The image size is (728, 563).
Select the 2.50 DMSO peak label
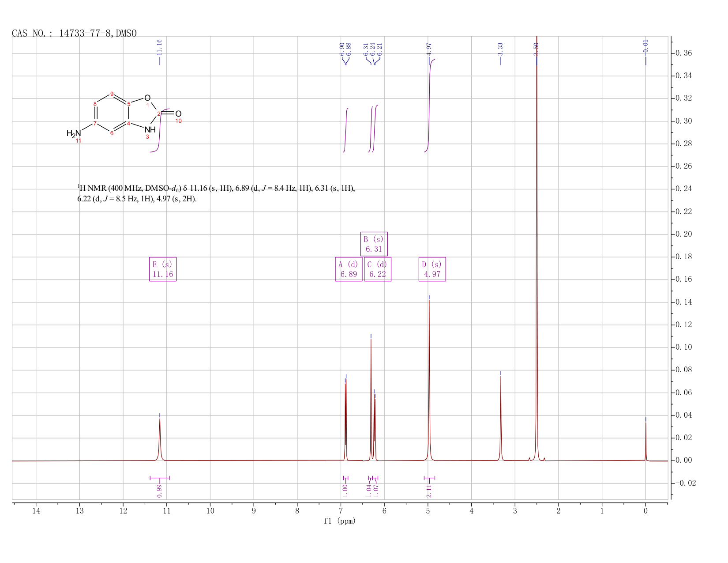coord(537,49)
